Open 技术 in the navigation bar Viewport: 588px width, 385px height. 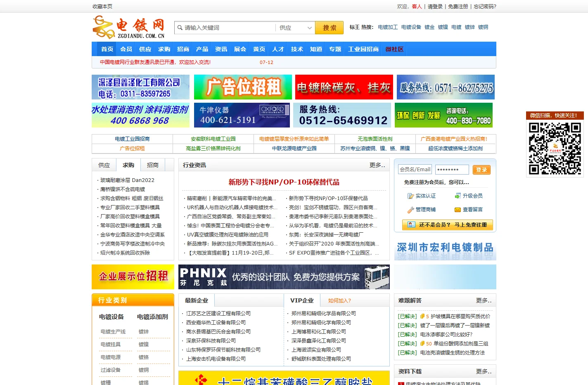click(x=297, y=49)
